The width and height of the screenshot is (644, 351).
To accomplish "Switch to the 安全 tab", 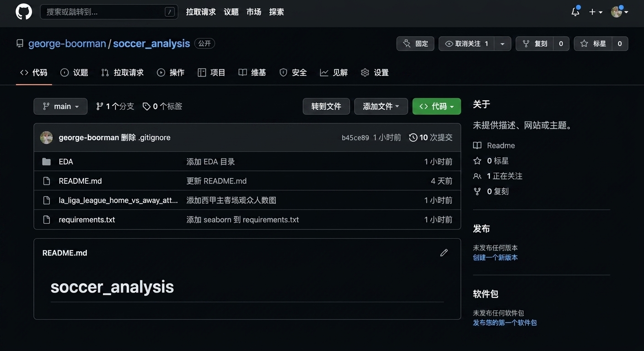I will [293, 72].
